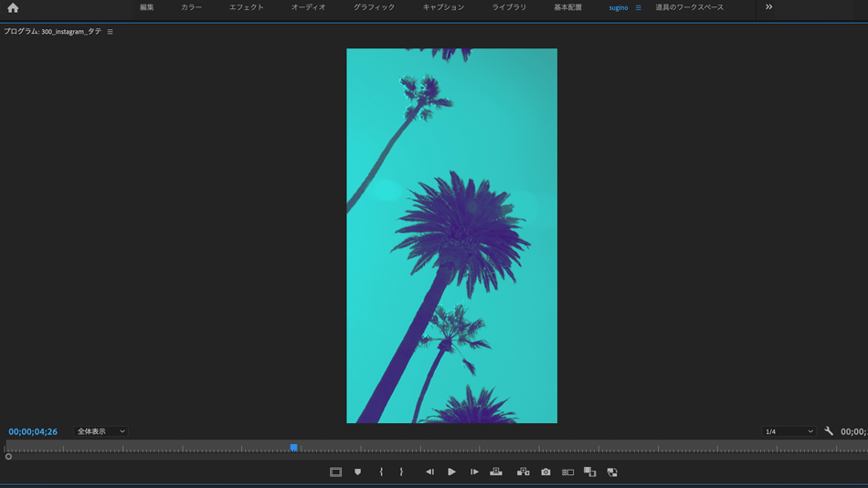Open the wrench settings menu
The width and height of the screenshot is (868, 488).
(829, 431)
